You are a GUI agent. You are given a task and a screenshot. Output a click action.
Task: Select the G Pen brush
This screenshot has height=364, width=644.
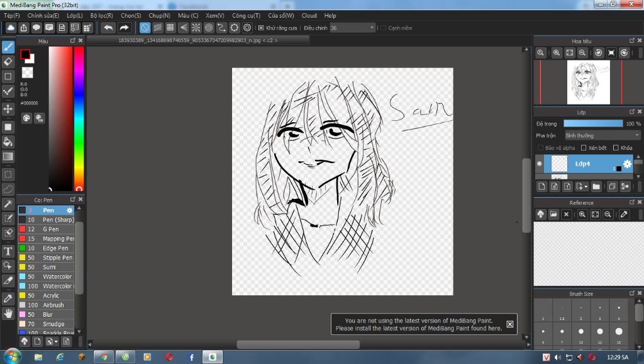[x=46, y=229]
